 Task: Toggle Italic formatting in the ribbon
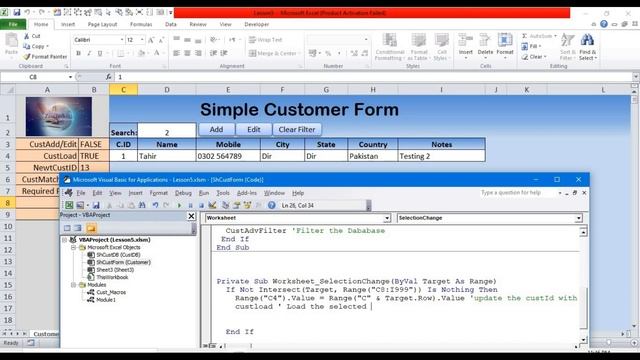pyautogui.click(x=89, y=53)
